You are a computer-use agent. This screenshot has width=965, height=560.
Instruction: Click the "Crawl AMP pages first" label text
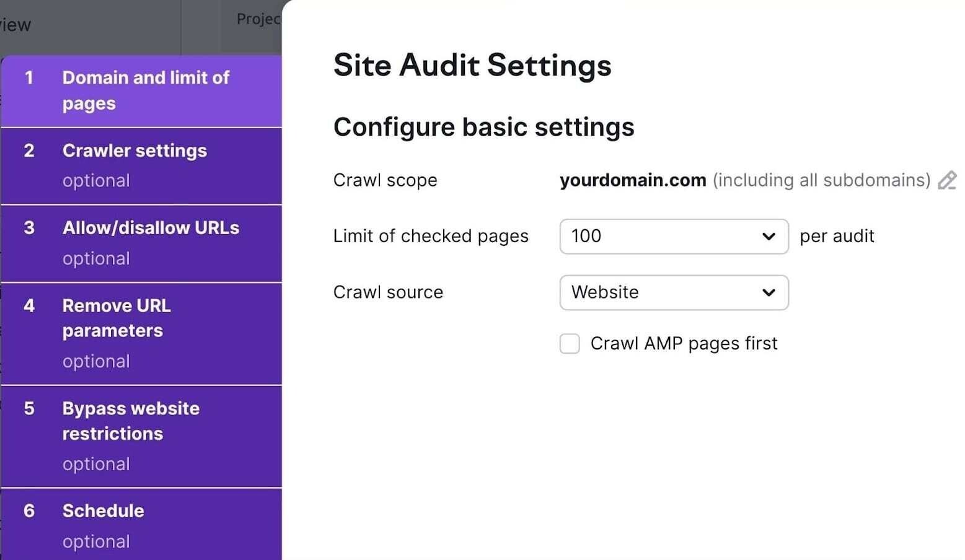point(684,343)
